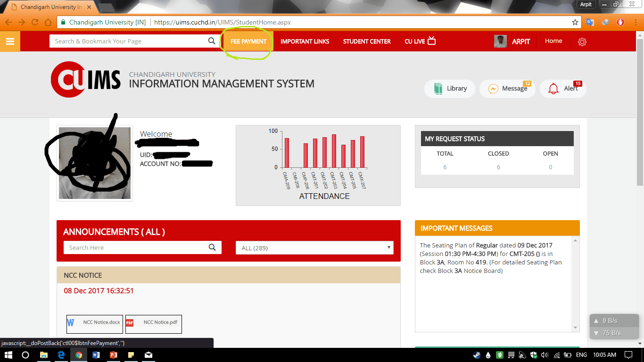This screenshot has height=362, width=644.
Task: Click the closed requests count 6
Action: point(498,167)
